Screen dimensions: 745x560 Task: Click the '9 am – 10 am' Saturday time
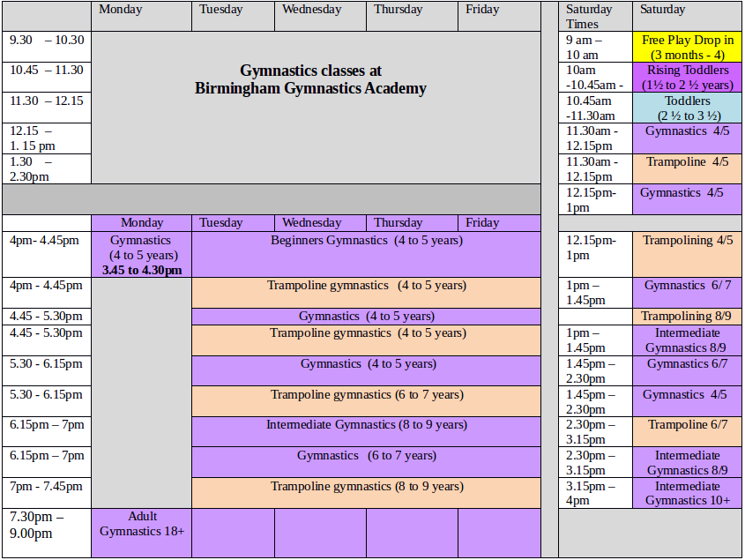(595, 47)
